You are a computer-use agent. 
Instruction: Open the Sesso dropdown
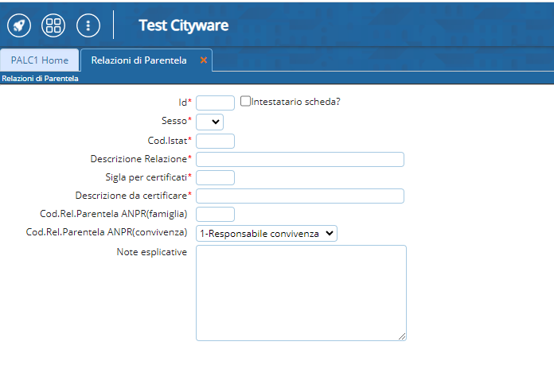pos(209,122)
